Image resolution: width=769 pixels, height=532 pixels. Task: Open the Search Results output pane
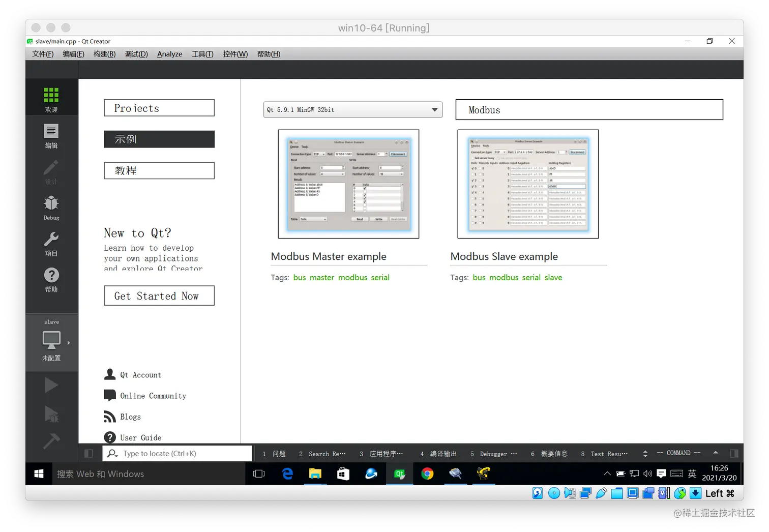pyautogui.click(x=322, y=454)
